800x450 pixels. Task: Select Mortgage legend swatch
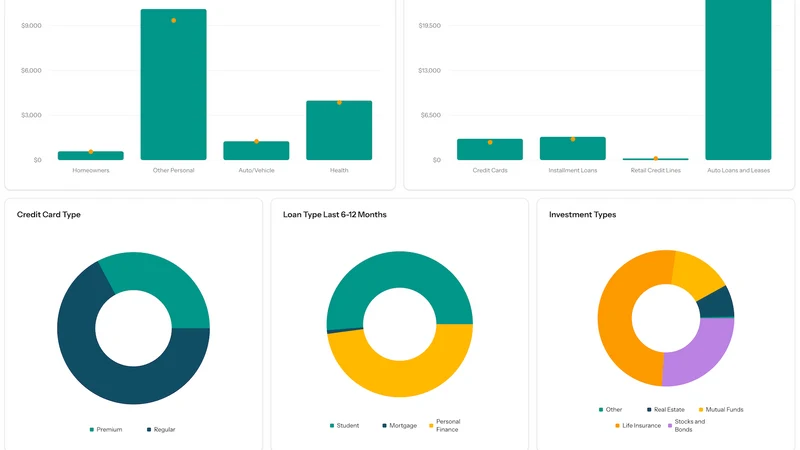click(x=384, y=426)
